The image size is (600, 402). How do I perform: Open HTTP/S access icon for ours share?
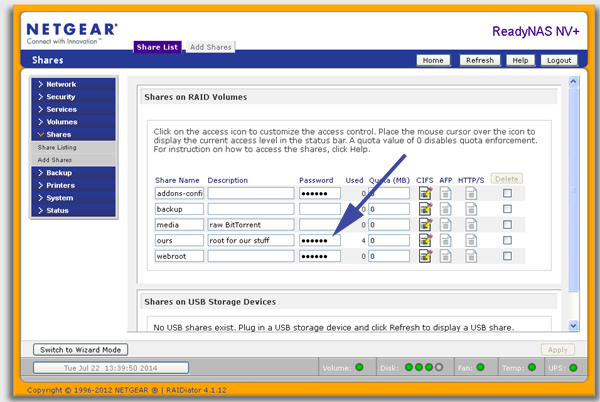pyautogui.click(x=471, y=241)
